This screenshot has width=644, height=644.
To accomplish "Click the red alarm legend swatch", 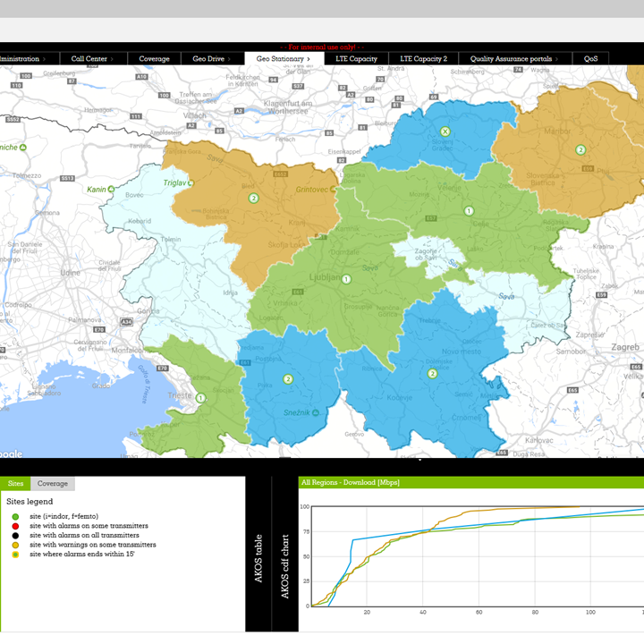I will point(15,526).
